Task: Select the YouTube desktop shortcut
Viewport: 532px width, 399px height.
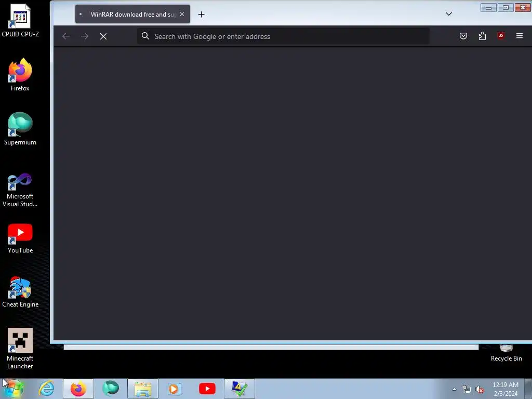Action: (x=20, y=238)
